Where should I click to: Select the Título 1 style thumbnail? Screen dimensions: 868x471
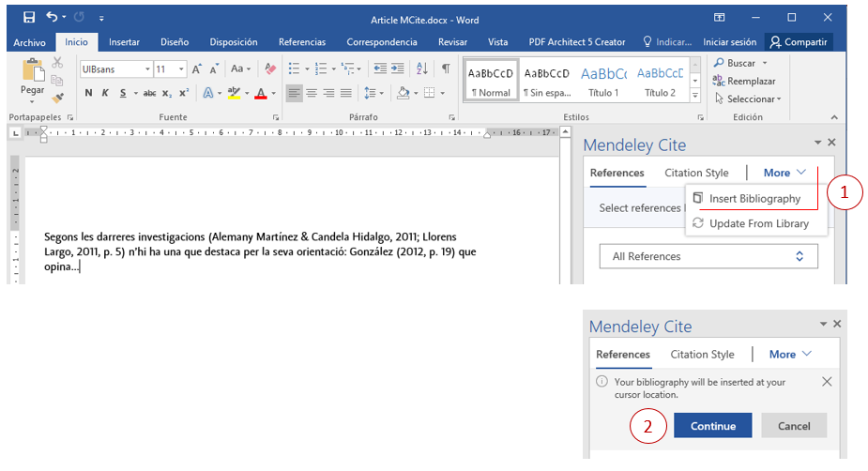[x=603, y=81]
